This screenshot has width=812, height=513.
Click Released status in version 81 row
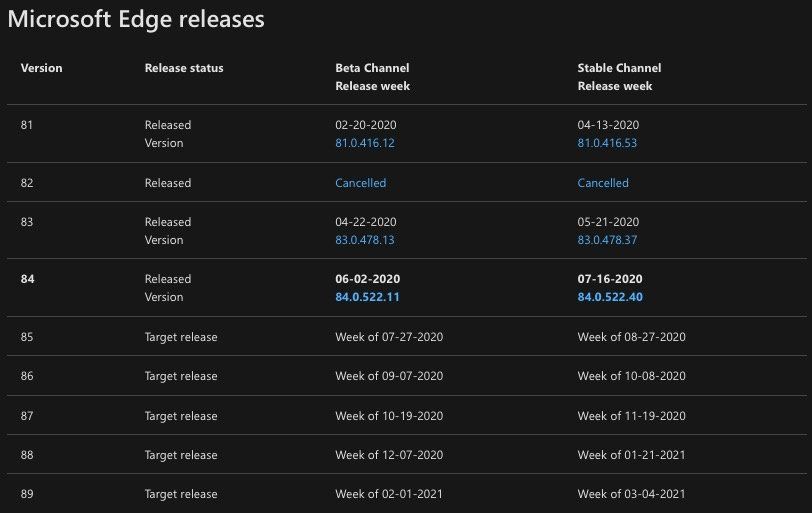(x=168, y=125)
